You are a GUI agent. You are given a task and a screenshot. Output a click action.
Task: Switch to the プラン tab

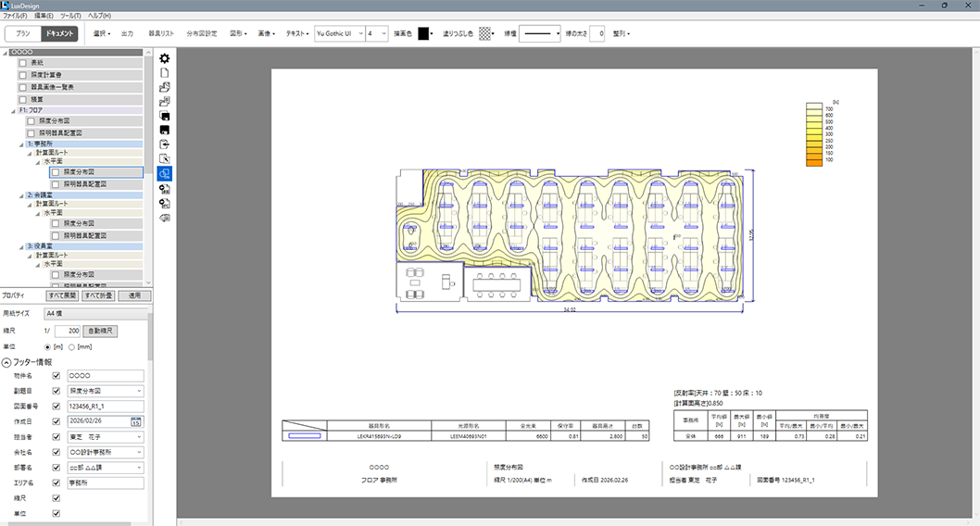pos(23,33)
